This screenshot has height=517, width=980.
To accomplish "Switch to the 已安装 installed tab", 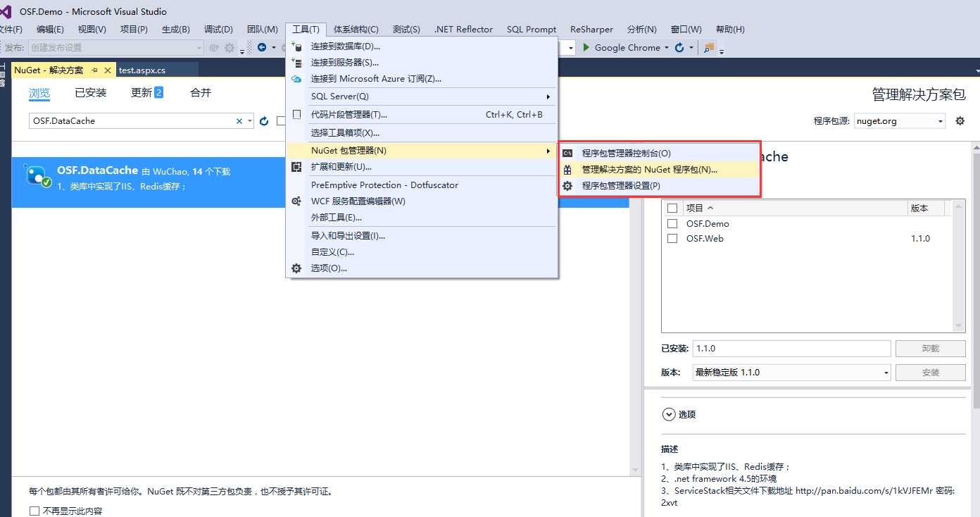I will [91, 92].
